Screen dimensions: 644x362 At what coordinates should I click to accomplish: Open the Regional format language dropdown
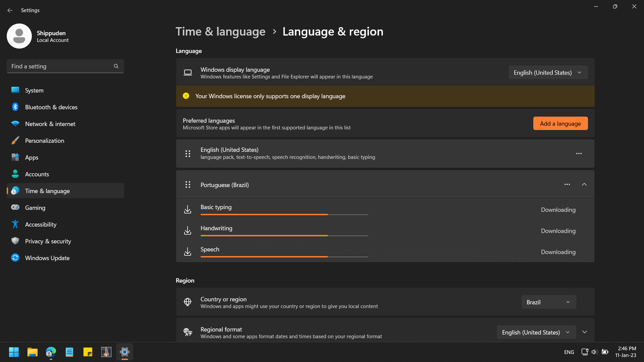pyautogui.click(x=536, y=332)
